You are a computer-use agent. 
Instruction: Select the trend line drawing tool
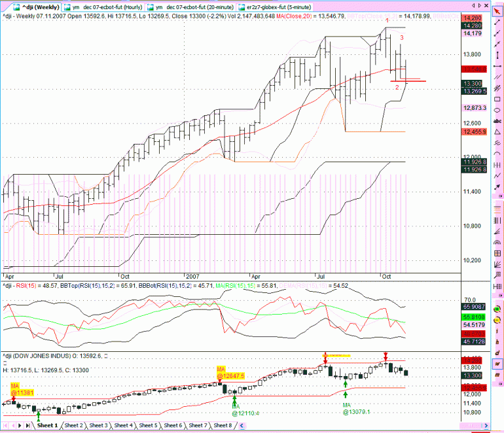(x=497, y=22)
